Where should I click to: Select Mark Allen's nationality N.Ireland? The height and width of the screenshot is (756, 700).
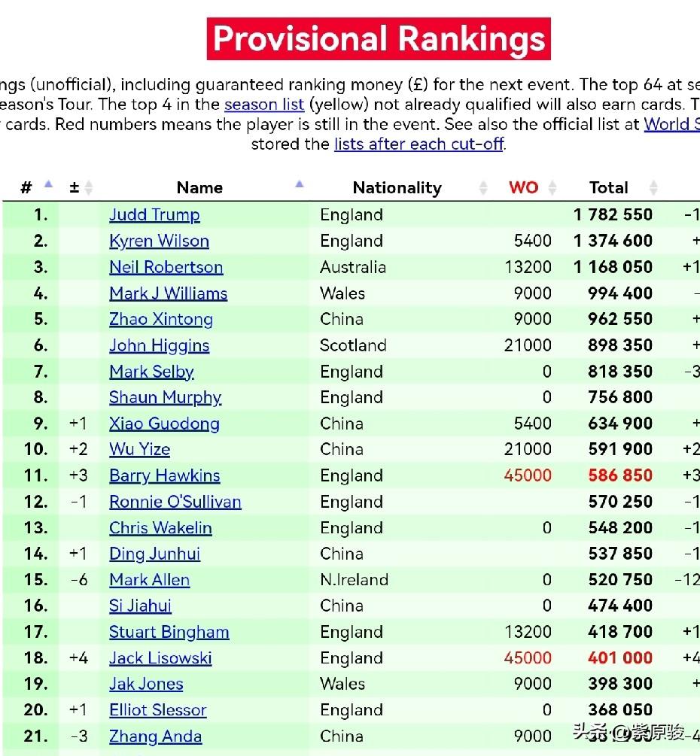point(354,579)
